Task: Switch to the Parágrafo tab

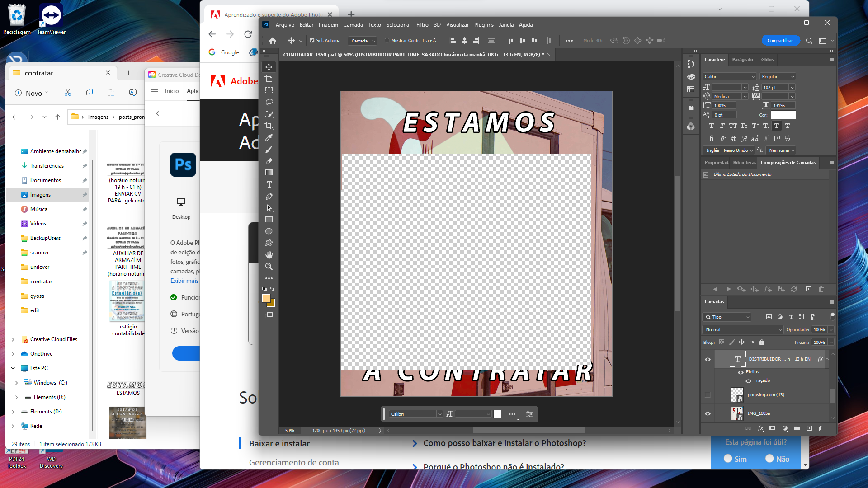Action: [743, 59]
